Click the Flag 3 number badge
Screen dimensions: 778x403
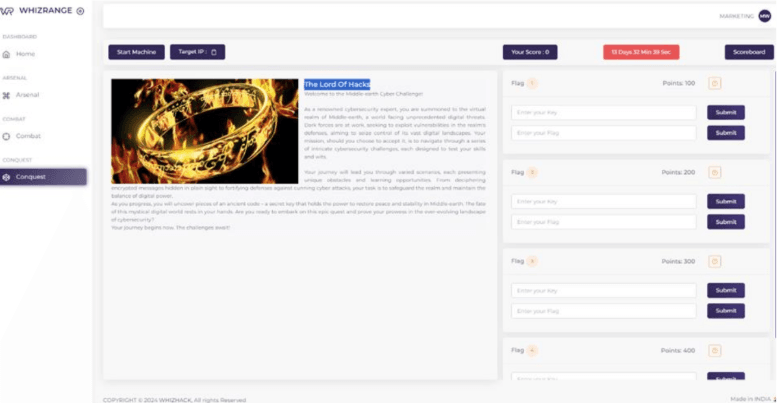pos(532,262)
